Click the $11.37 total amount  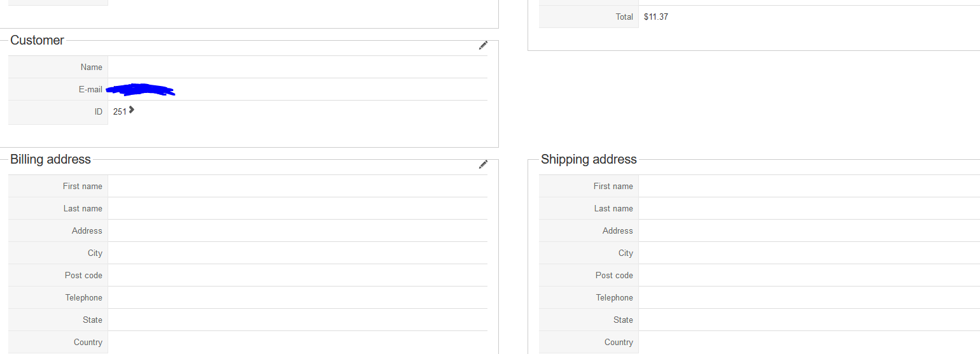(x=656, y=17)
